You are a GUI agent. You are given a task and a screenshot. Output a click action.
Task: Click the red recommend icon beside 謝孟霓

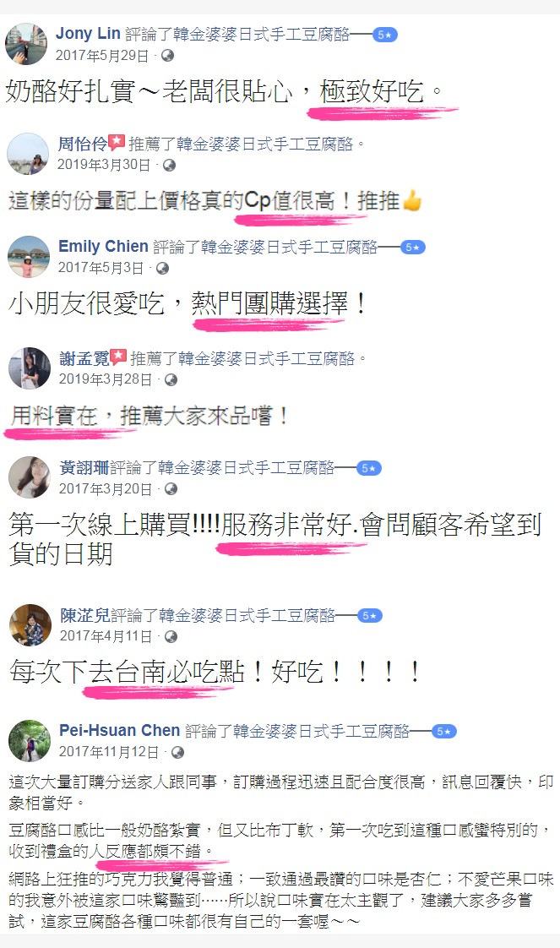tap(118, 357)
